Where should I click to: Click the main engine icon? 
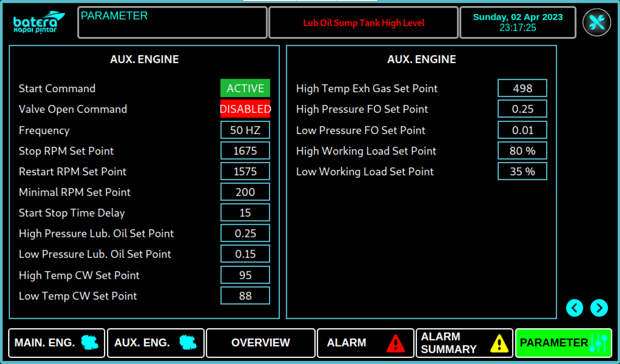coord(90,342)
